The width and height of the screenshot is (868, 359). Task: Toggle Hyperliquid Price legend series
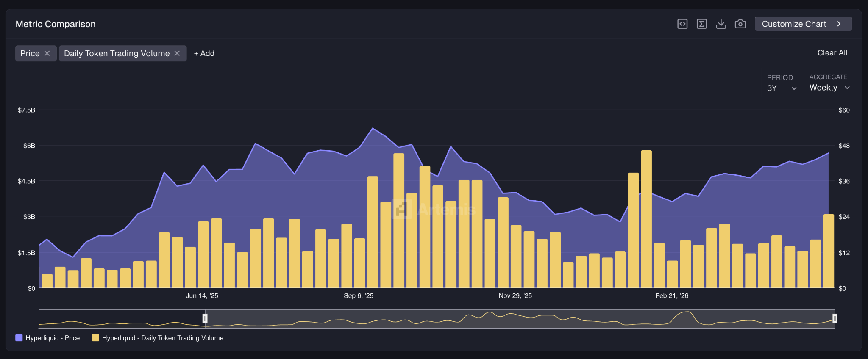point(47,338)
